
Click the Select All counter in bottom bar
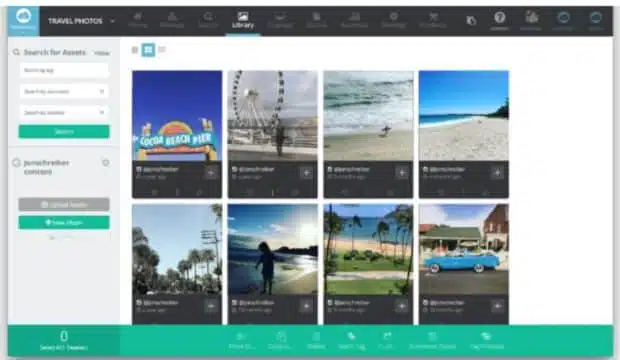pos(64,341)
